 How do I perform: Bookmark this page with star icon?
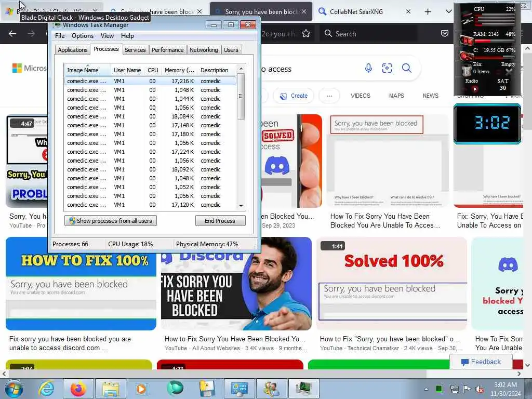point(306,33)
